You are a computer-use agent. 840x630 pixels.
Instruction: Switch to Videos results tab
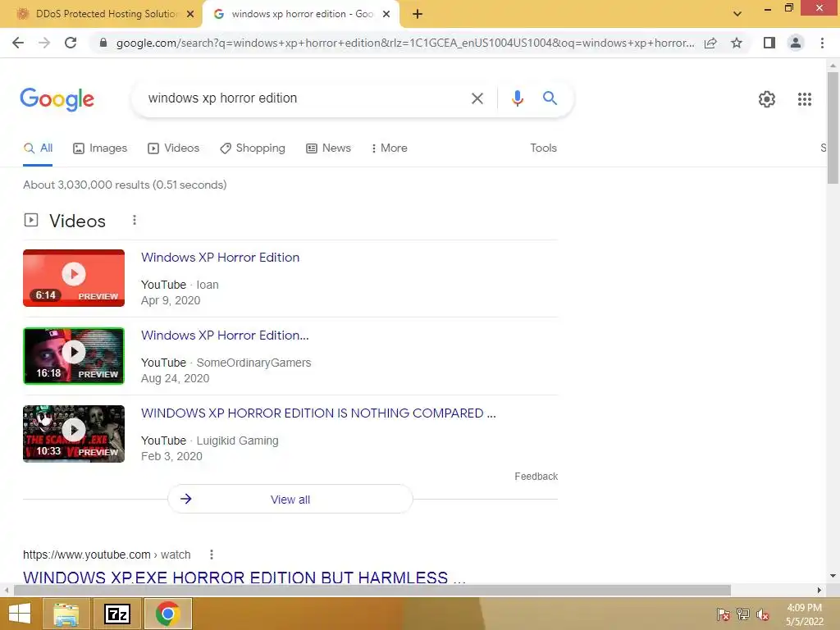pos(174,148)
